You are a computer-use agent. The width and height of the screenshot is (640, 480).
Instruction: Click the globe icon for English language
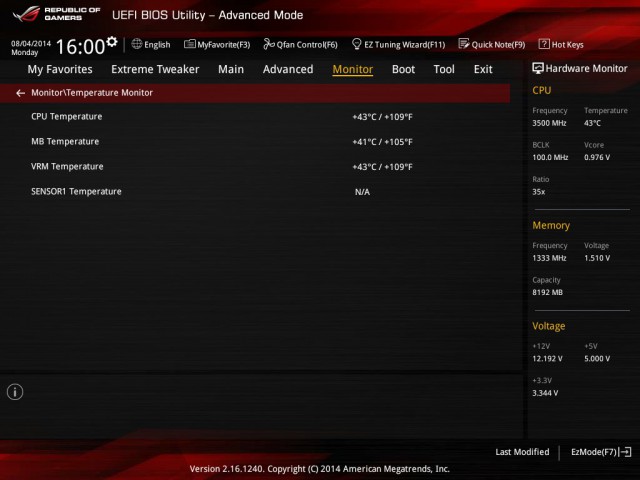137,44
